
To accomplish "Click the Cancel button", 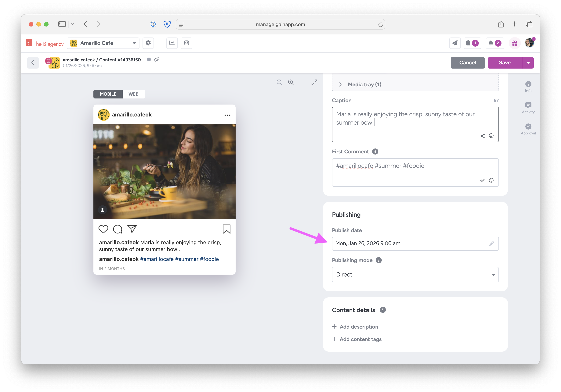I will click(x=467, y=63).
